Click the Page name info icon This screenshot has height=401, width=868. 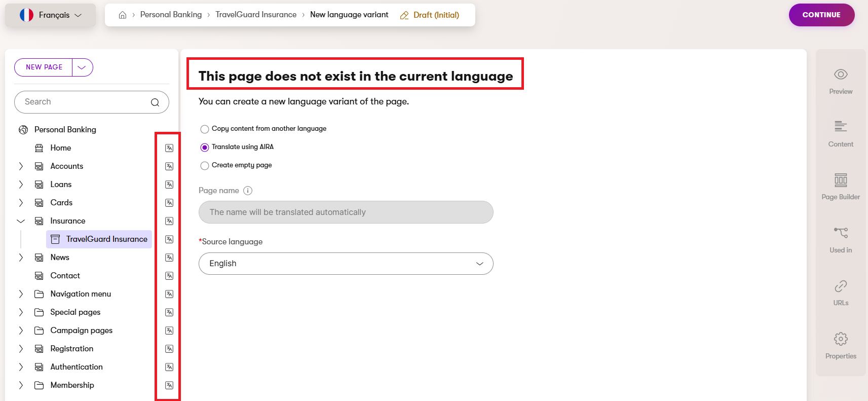click(248, 191)
